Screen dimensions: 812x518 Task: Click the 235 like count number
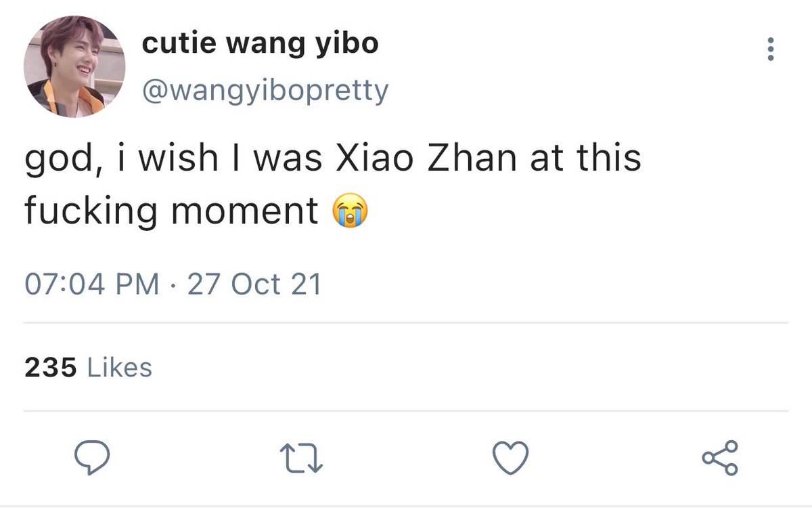51,368
